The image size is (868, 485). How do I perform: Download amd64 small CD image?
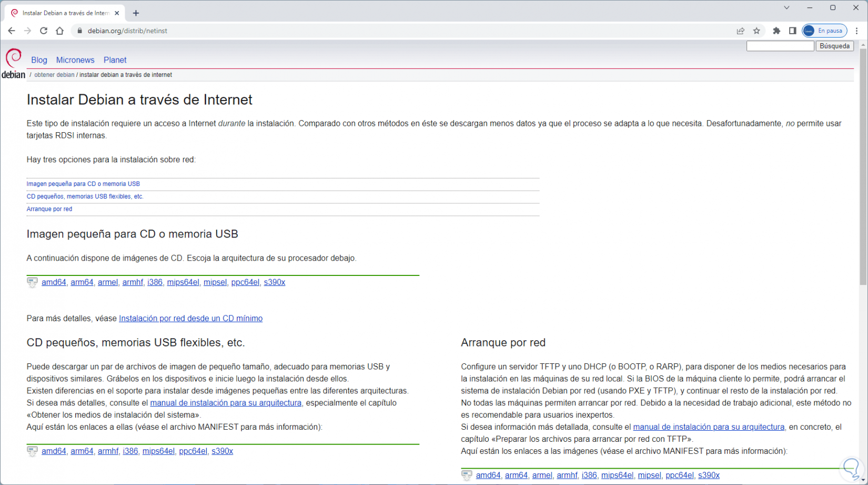pyautogui.click(x=54, y=282)
